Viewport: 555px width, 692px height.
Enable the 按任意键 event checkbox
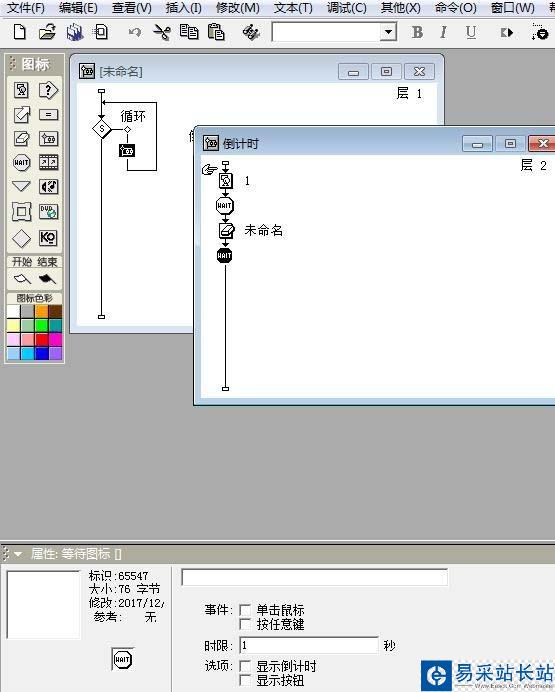pos(245,624)
